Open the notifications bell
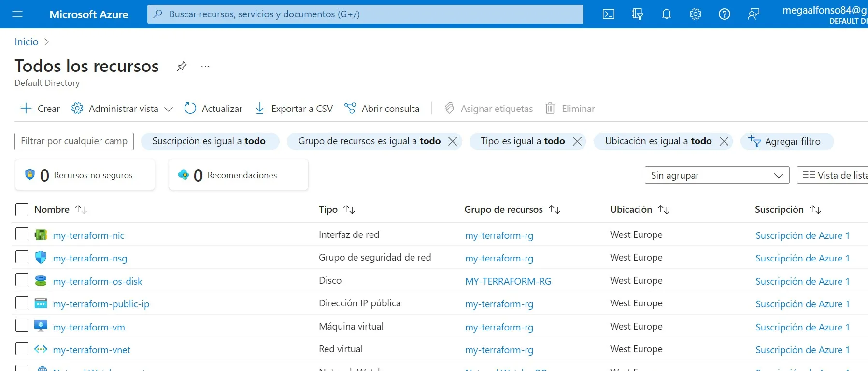Screen dimensions: 868x371 [x=667, y=14]
